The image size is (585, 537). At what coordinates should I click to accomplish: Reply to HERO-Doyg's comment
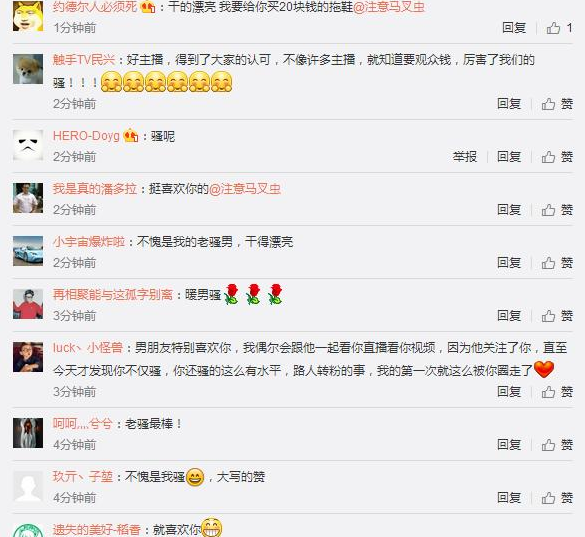point(509,157)
